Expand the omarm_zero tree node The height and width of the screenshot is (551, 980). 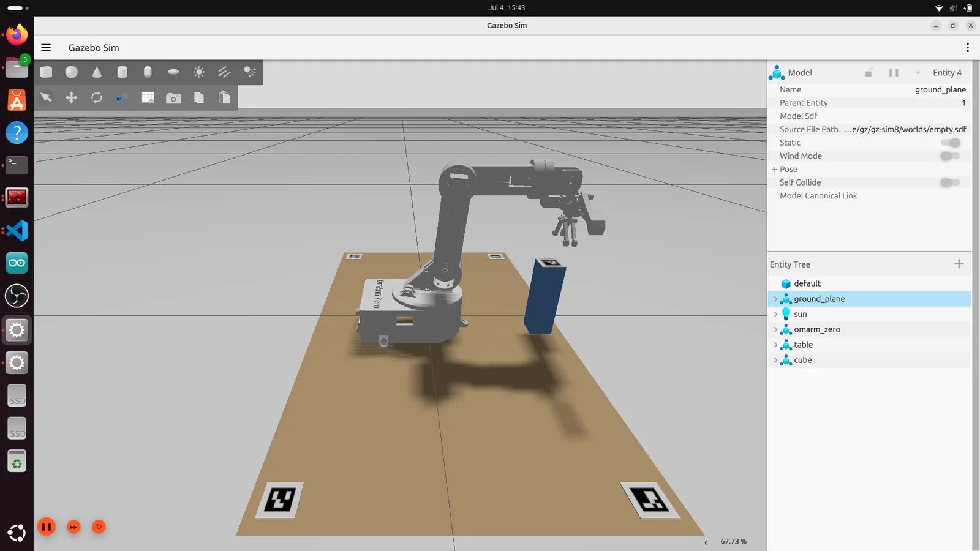(775, 329)
